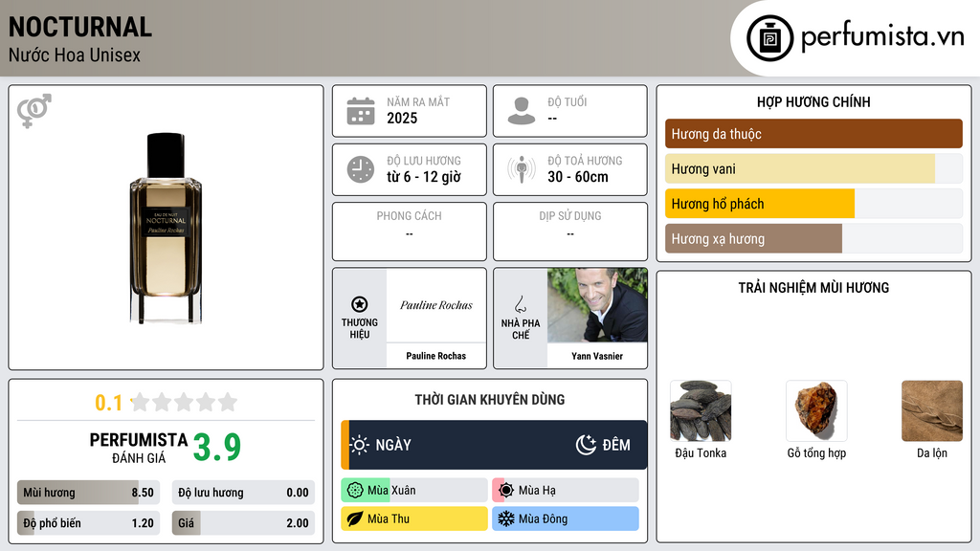This screenshot has width=980, height=551.
Task: Click the sun icon beside NGÀY
Action: pos(360,445)
